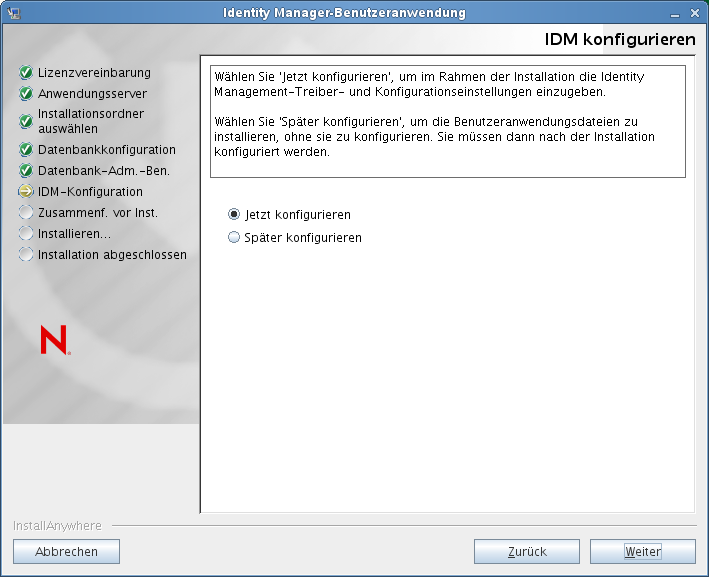
Task: Click the 'Installieren...' step label
Action: (74, 234)
